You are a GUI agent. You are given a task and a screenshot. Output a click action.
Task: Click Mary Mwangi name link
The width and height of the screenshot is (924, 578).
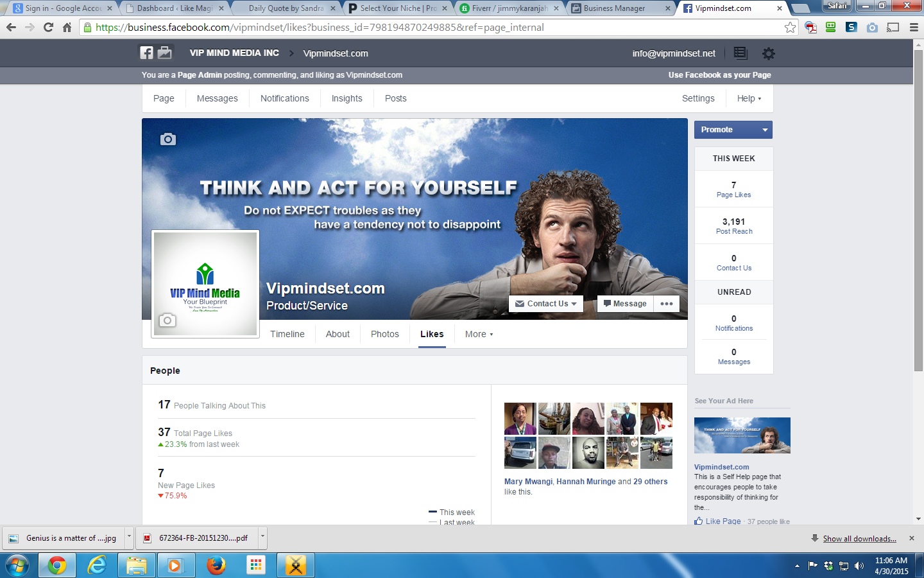(528, 482)
